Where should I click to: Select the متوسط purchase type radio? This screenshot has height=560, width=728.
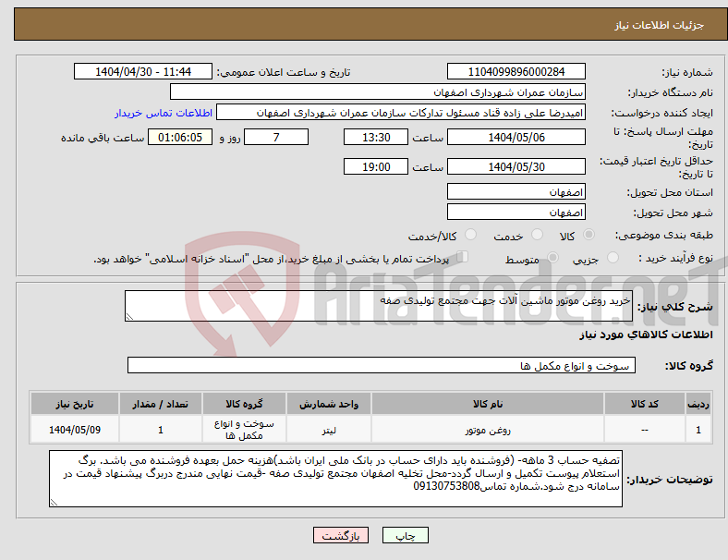[x=552, y=258]
